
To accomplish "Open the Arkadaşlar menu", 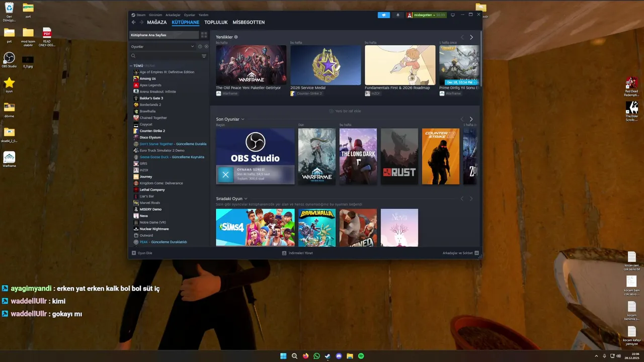I will pyautogui.click(x=173, y=15).
